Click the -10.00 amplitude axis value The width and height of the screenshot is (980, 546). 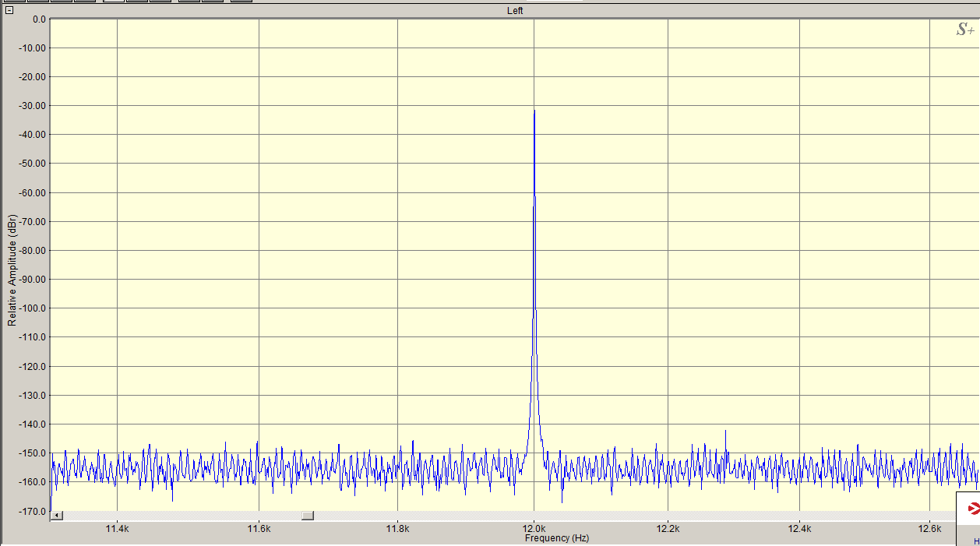33,48
